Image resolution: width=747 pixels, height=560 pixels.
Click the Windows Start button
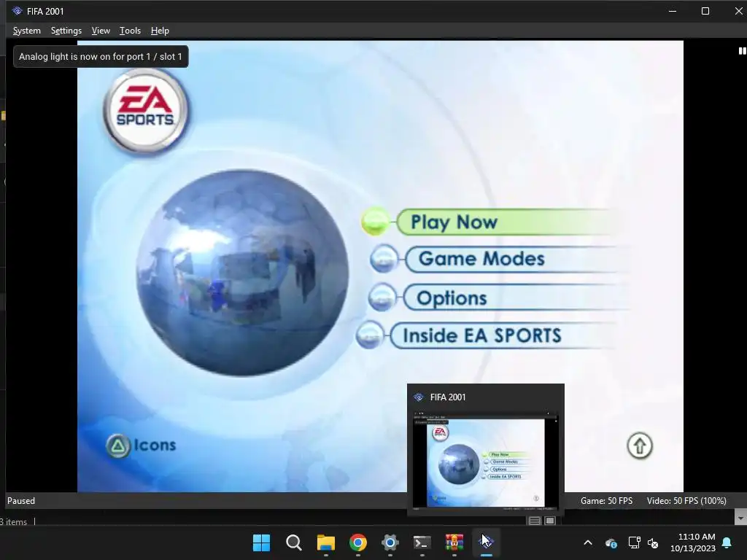coord(261,542)
